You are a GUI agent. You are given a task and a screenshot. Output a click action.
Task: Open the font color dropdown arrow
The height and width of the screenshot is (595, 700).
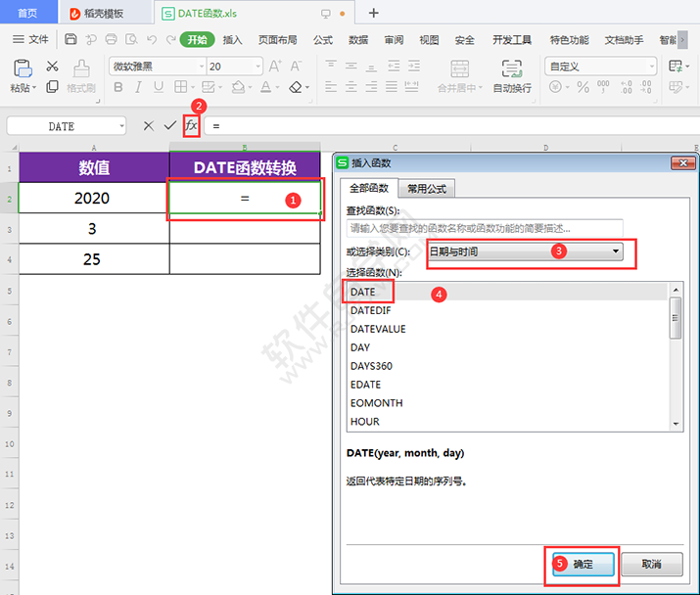pos(277,87)
